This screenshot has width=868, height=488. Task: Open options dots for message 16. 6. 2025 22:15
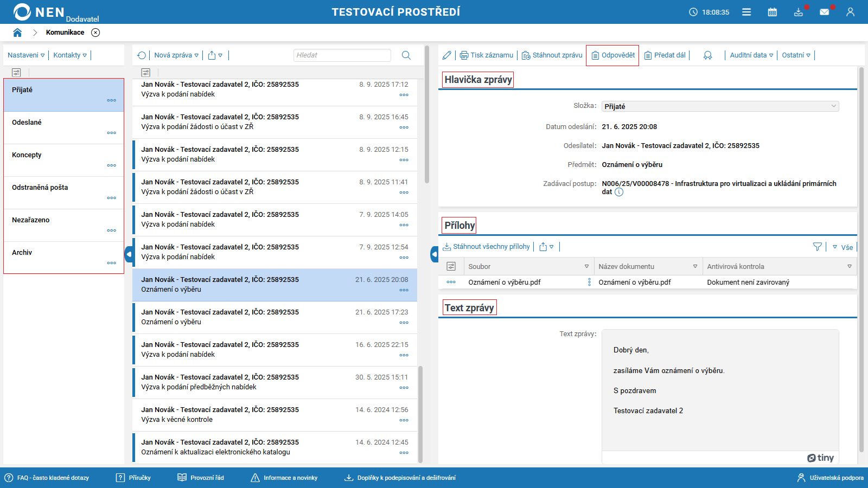coord(404,355)
